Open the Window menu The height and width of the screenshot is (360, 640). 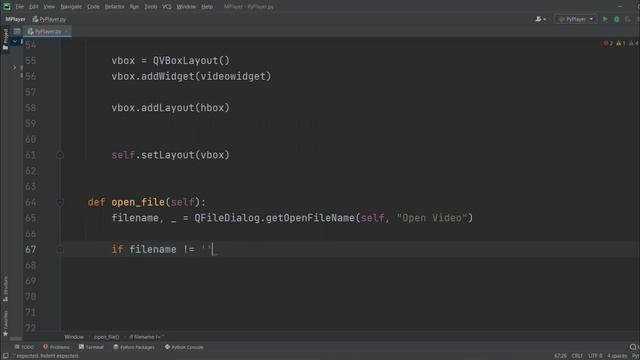click(186, 7)
